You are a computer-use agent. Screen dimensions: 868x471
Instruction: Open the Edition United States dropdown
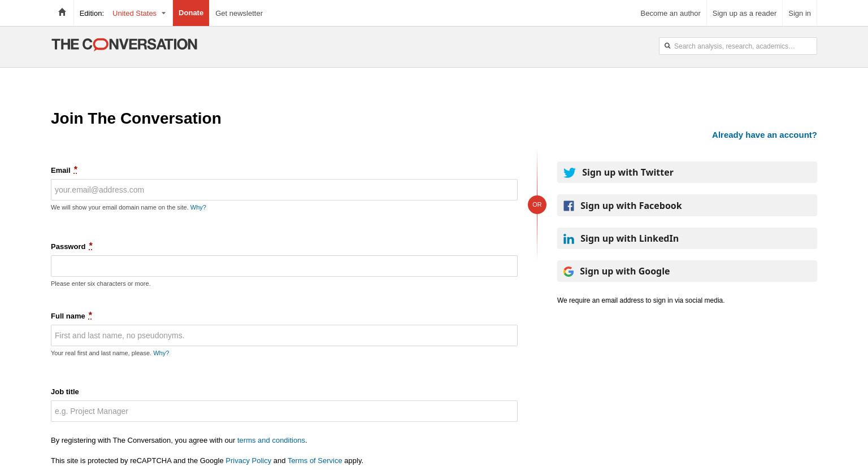coord(139,13)
